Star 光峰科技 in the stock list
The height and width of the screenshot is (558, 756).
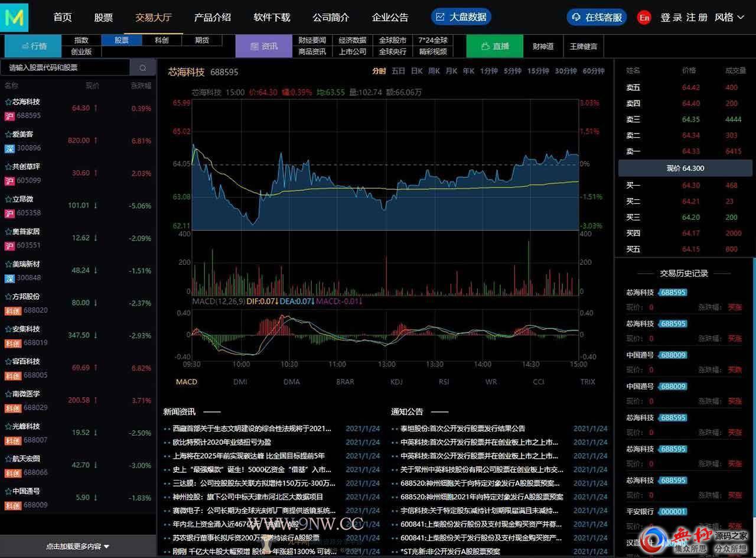click(8, 426)
